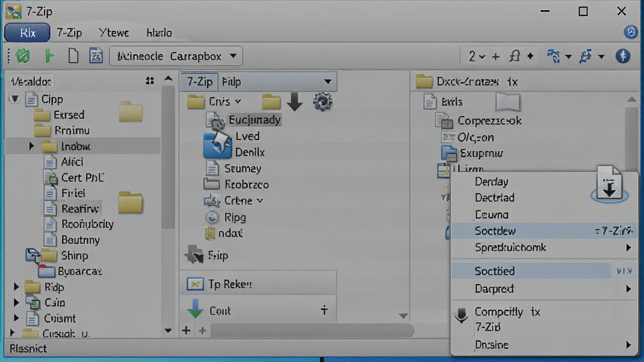Open the Hlarlo menu

(x=159, y=33)
